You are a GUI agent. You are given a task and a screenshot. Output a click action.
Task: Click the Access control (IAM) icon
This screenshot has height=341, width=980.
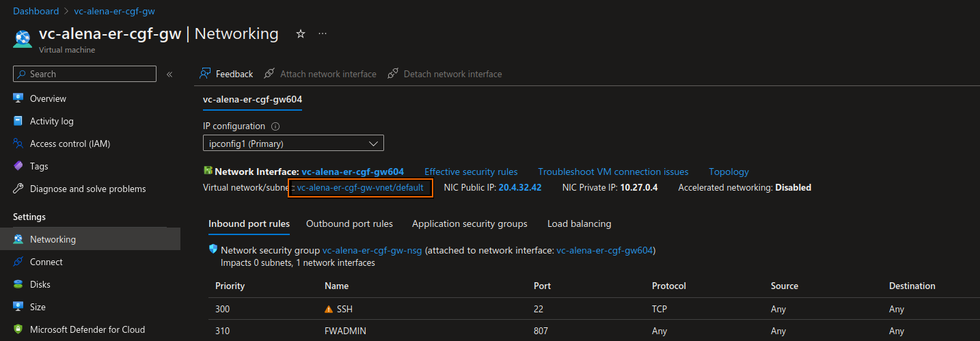pos(18,144)
